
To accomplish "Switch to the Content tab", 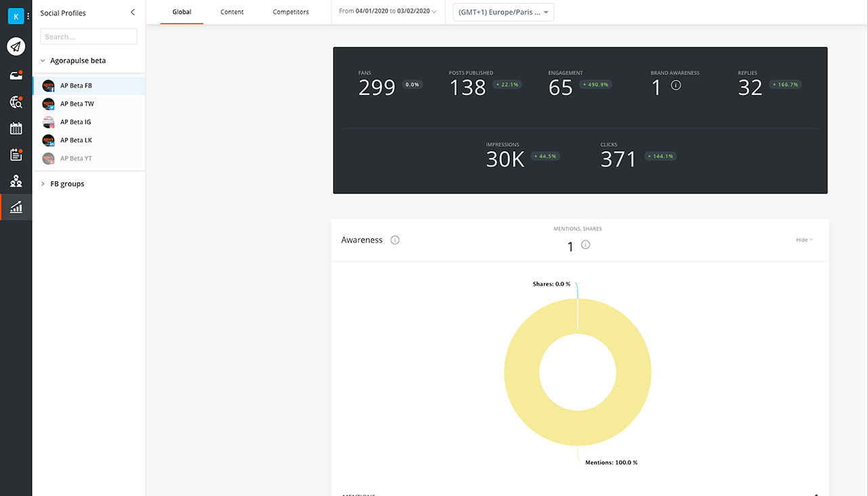I will tap(232, 12).
